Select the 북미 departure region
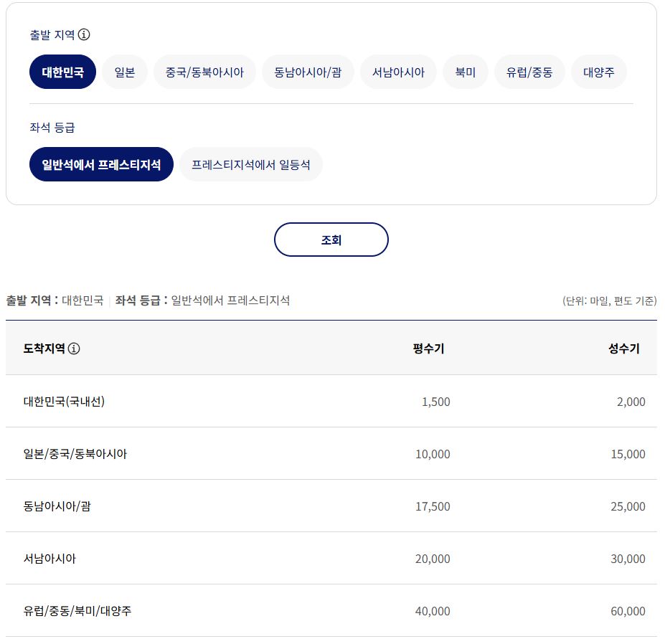The image size is (665, 644). [x=466, y=72]
